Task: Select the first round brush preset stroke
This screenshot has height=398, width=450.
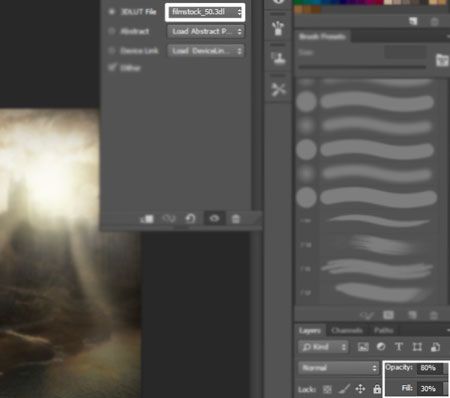Action: [x=377, y=102]
